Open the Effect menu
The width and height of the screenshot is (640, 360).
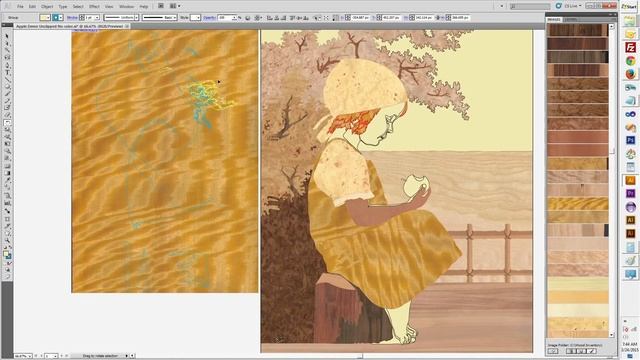coord(94,7)
